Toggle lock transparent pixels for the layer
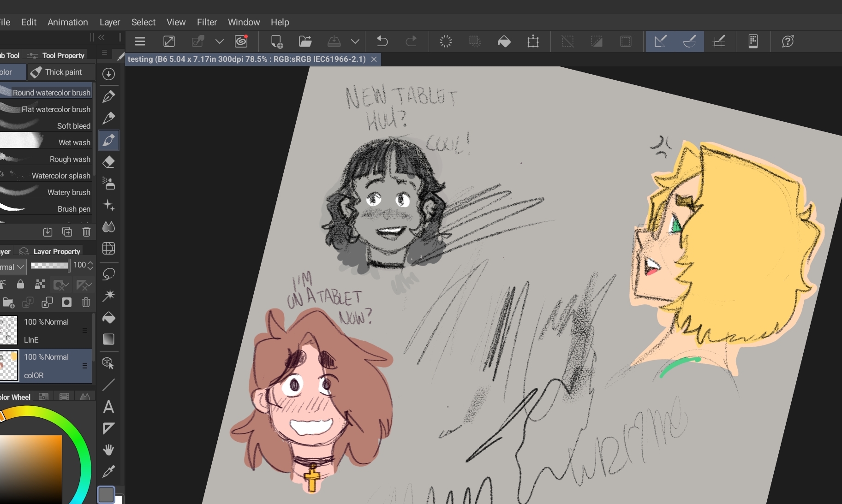This screenshot has width=842, height=504. pos(40,285)
